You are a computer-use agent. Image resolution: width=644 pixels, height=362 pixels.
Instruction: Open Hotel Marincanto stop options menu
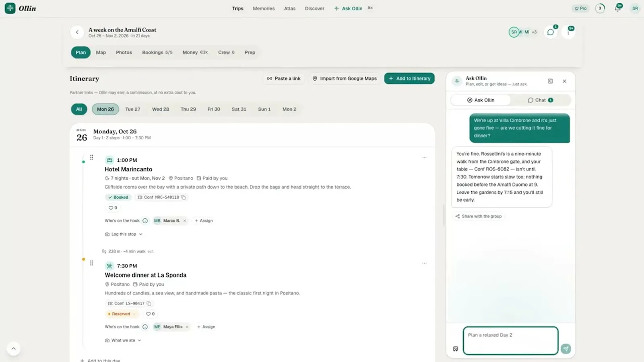click(x=424, y=158)
